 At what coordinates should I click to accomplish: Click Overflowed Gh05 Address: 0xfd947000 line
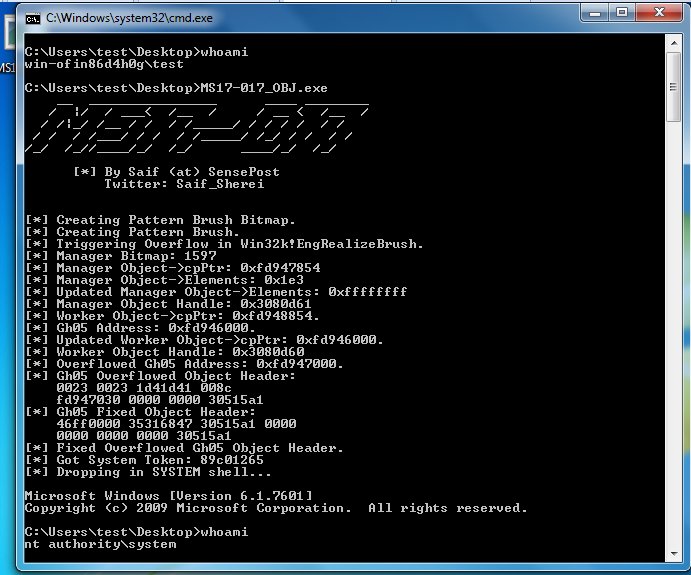184,364
